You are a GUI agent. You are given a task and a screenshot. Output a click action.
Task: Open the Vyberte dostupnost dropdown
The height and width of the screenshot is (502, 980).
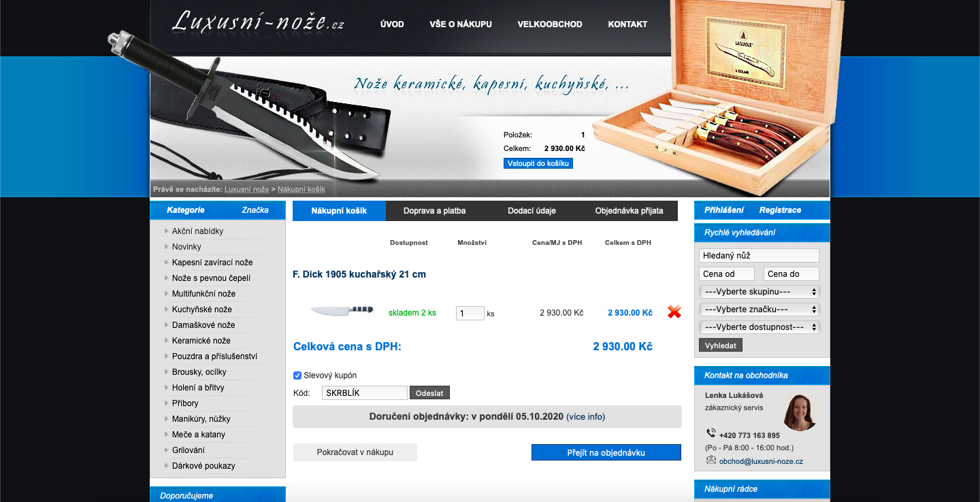(759, 327)
